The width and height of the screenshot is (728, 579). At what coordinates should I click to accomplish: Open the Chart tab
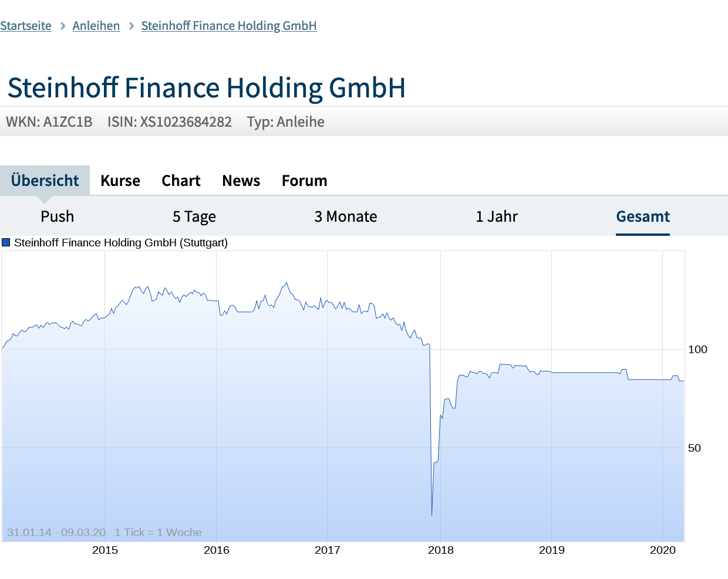(181, 180)
